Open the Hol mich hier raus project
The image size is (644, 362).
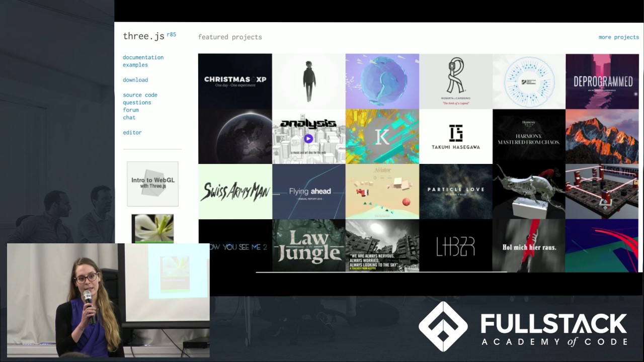click(529, 245)
